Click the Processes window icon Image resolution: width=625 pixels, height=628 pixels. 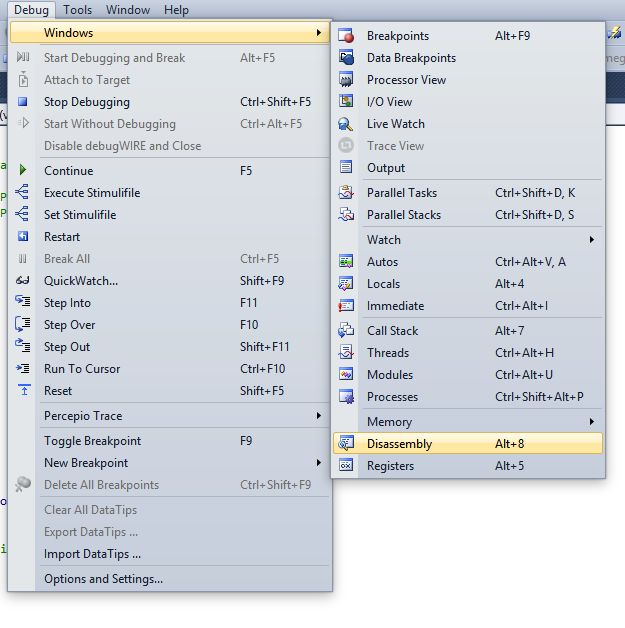[346, 397]
